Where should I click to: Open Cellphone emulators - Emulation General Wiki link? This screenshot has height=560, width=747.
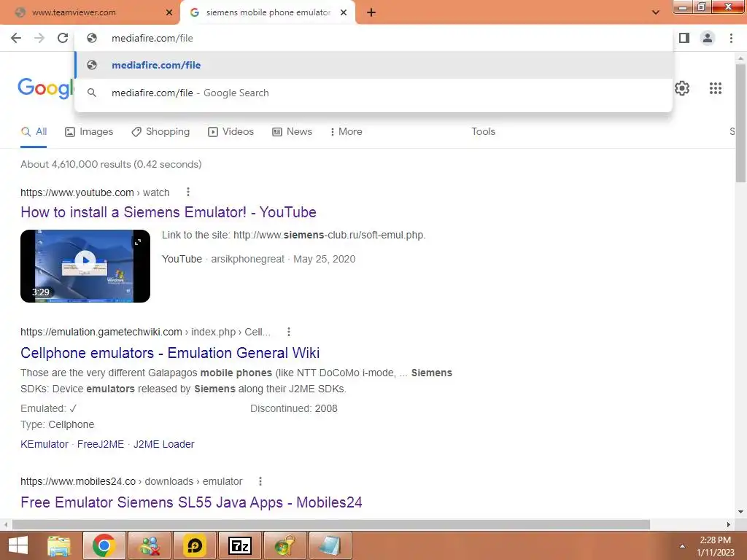[170, 353]
